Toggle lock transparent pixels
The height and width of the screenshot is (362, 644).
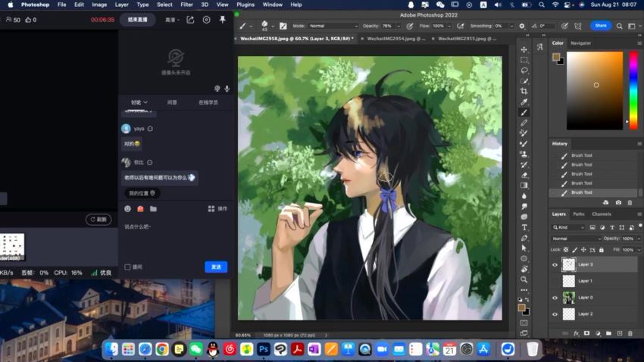click(x=566, y=250)
